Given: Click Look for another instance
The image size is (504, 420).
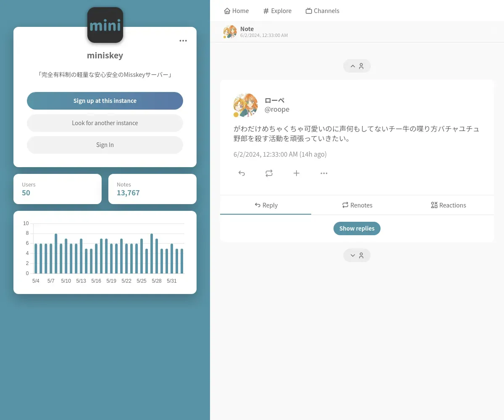Looking at the screenshot, I should coord(105,123).
